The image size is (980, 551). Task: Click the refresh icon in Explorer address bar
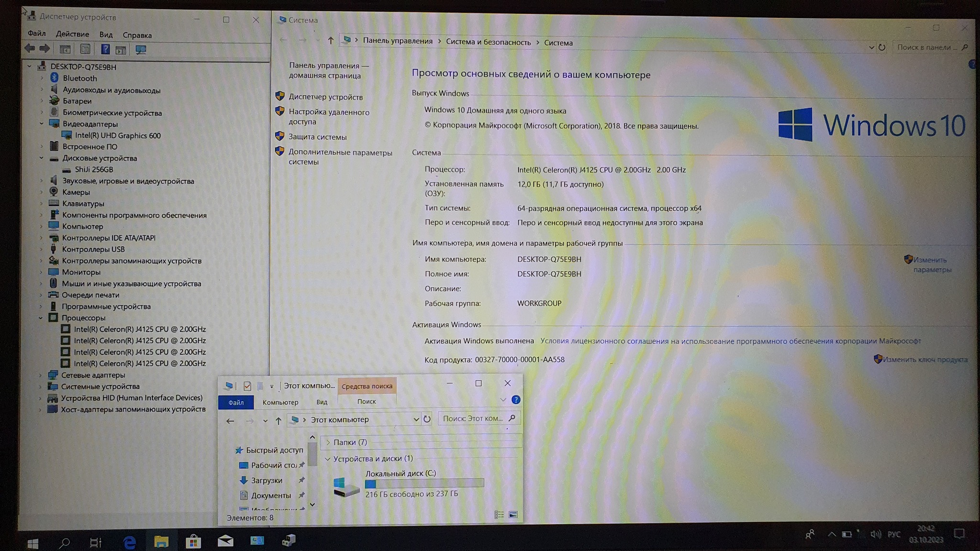pyautogui.click(x=427, y=419)
